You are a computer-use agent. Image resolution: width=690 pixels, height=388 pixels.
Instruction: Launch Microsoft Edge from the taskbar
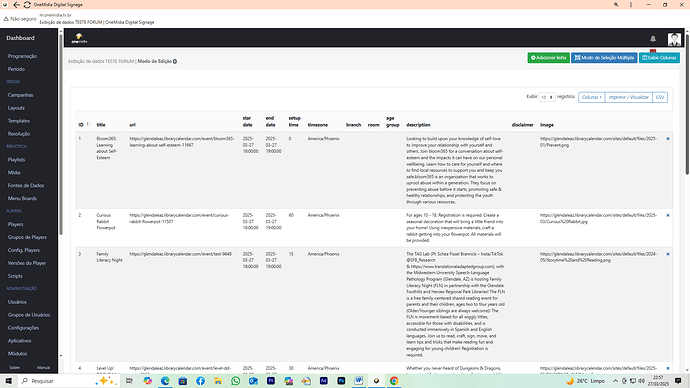165,381
